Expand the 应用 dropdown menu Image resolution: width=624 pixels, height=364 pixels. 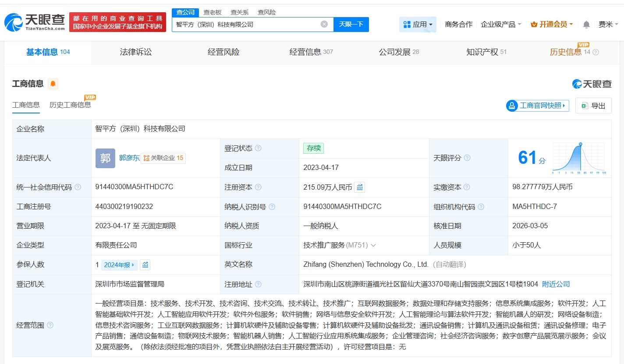[x=418, y=25]
